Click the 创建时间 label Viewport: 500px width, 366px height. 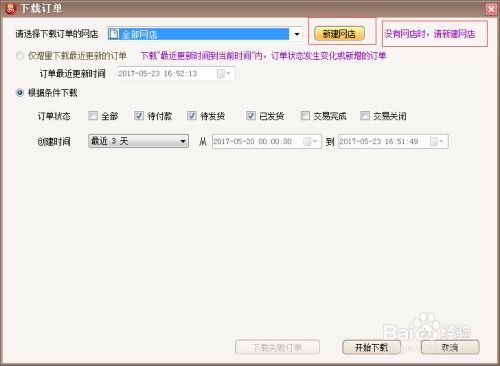coord(54,141)
